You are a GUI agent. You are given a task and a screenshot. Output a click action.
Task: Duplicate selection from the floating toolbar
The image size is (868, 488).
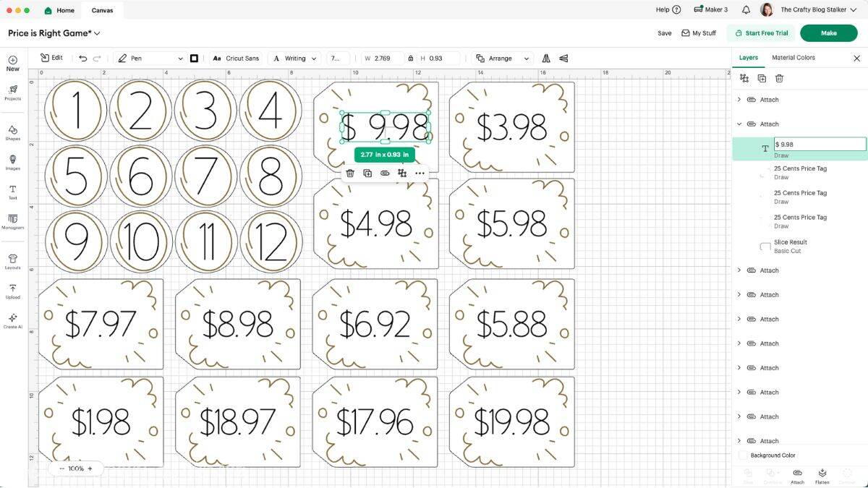(x=367, y=173)
